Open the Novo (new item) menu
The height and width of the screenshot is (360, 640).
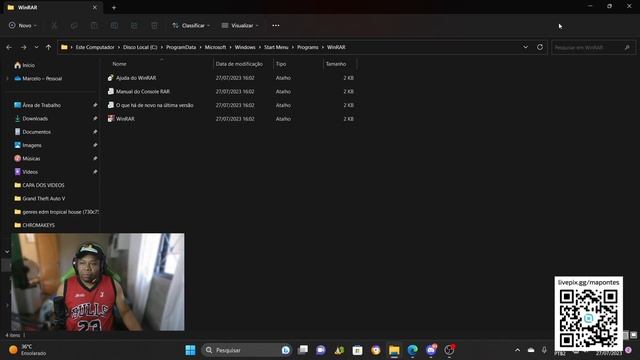22,25
